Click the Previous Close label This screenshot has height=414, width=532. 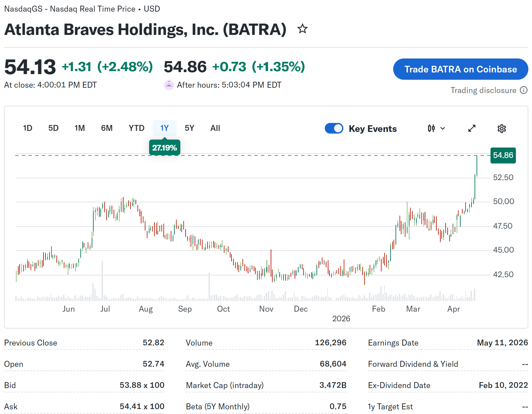[31, 343]
